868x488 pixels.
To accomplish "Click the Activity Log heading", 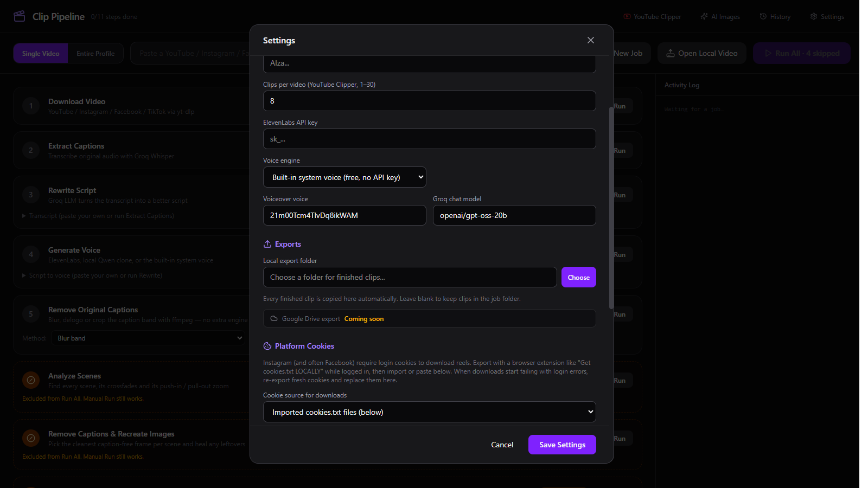I will coord(682,85).
